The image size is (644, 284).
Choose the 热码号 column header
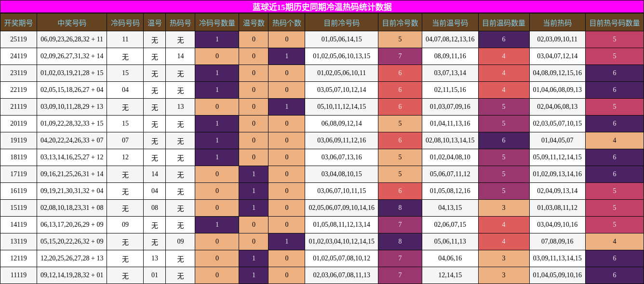coord(180,23)
